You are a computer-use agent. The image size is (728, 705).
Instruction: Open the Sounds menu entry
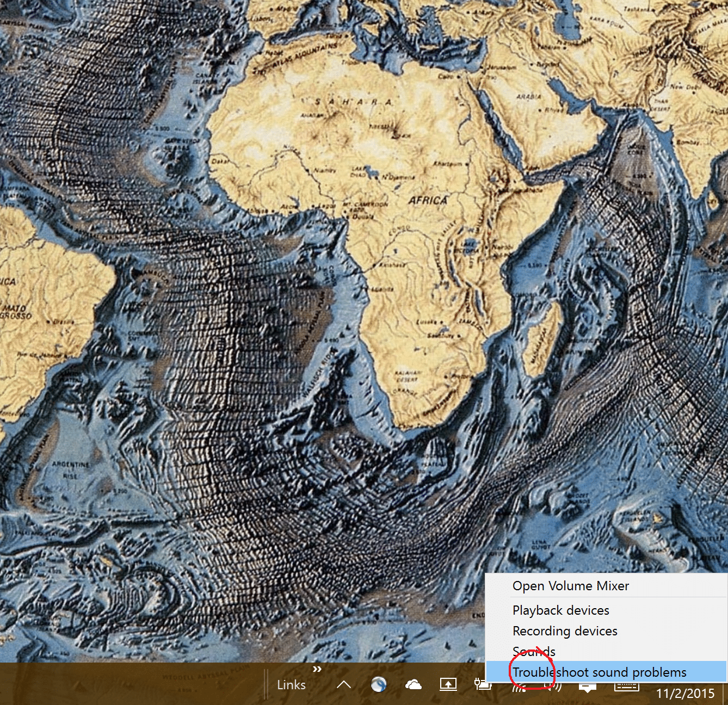606,652
